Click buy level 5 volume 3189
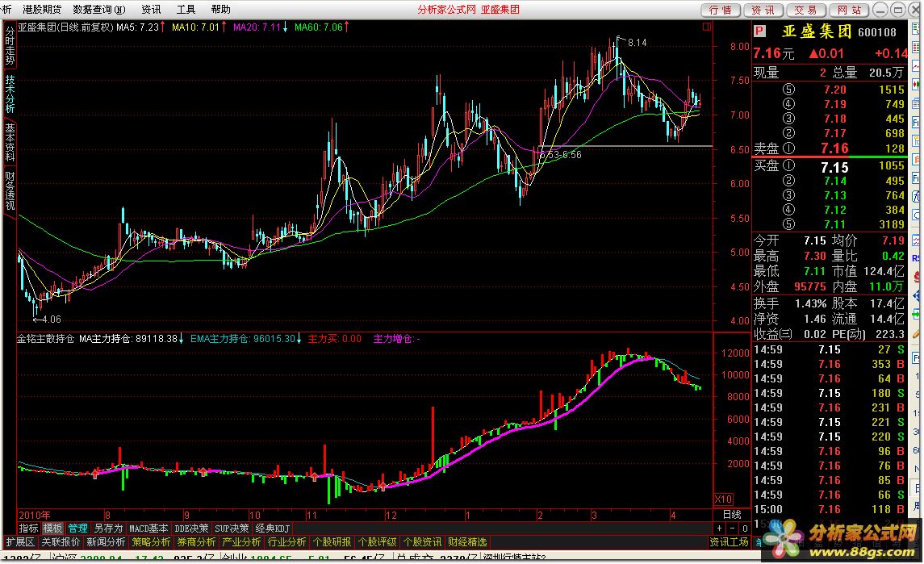Screen dimensions: 924x564 click(891, 224)
